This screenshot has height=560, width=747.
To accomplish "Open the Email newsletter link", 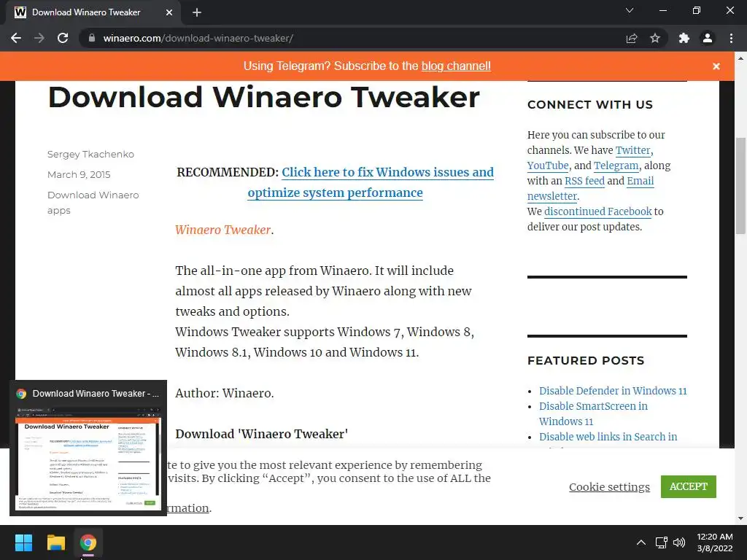I will pos(590,189).
